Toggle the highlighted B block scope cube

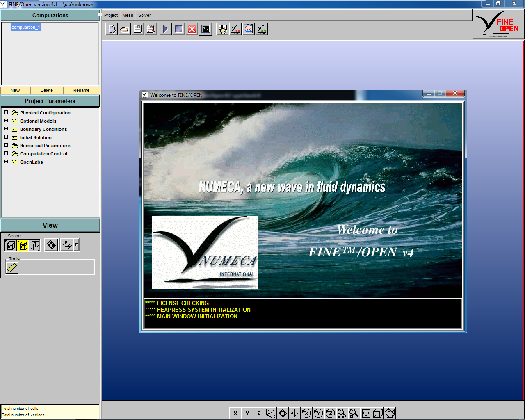(x=23, y=245)
